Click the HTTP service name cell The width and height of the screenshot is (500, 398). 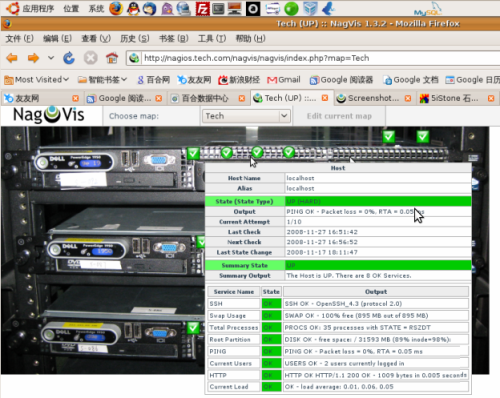click(x=234, y=375)
